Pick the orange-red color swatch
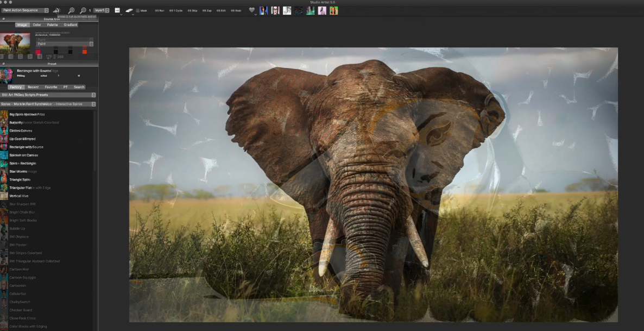Viewport: 644px width, 331px height. 85,52
